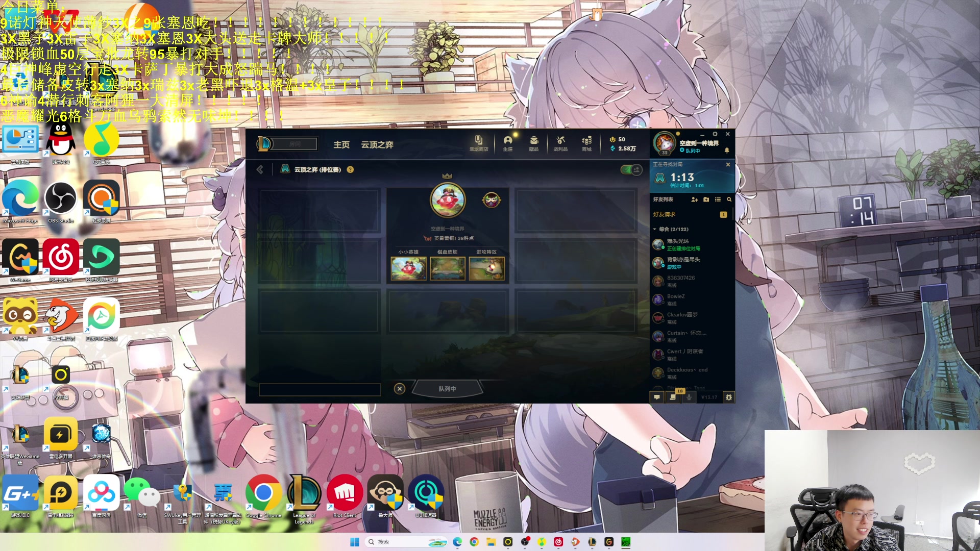Open the 商城 store icon
The width and height of the screenshot is (980, 551).
coord(587,143)
